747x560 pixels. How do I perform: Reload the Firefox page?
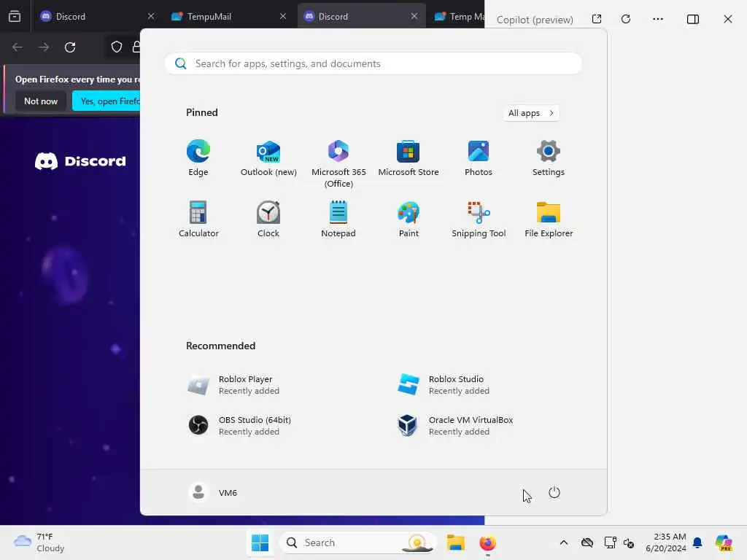pos(70,47)
